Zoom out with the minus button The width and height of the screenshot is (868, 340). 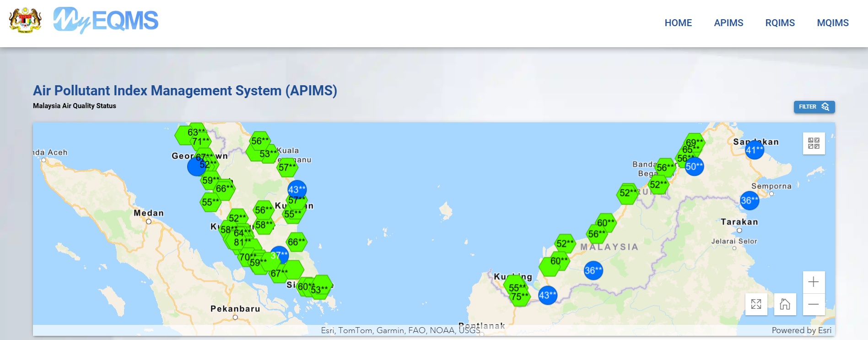pos(814,304)
